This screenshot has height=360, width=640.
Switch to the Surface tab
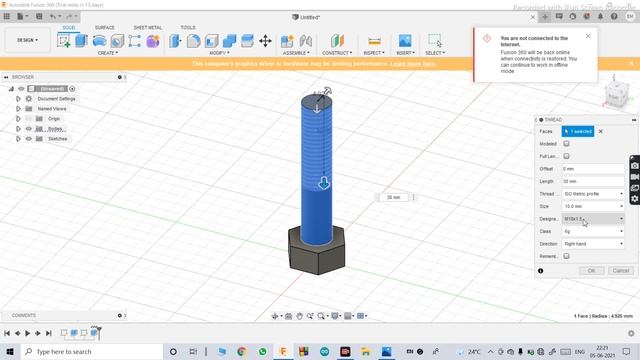[x=104, y=27]
